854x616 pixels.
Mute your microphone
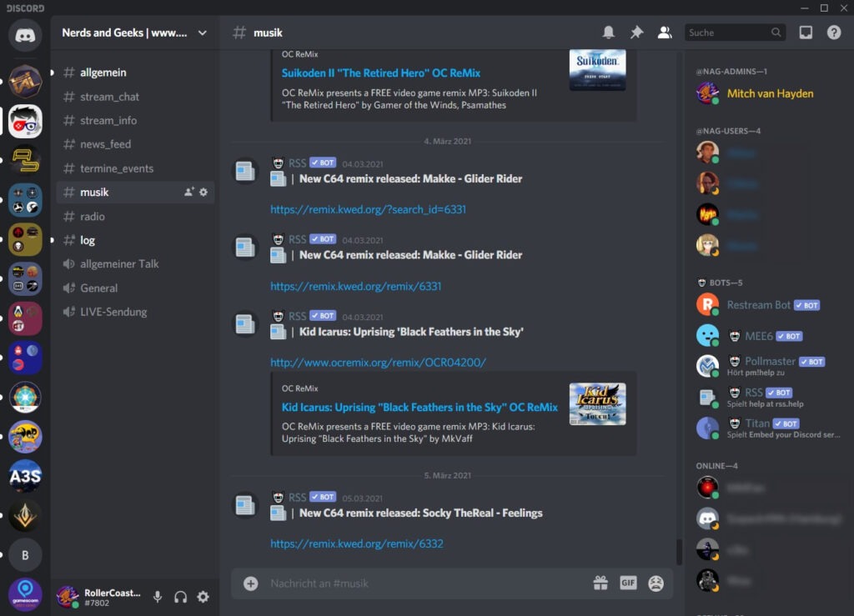(x=158, y=597)
